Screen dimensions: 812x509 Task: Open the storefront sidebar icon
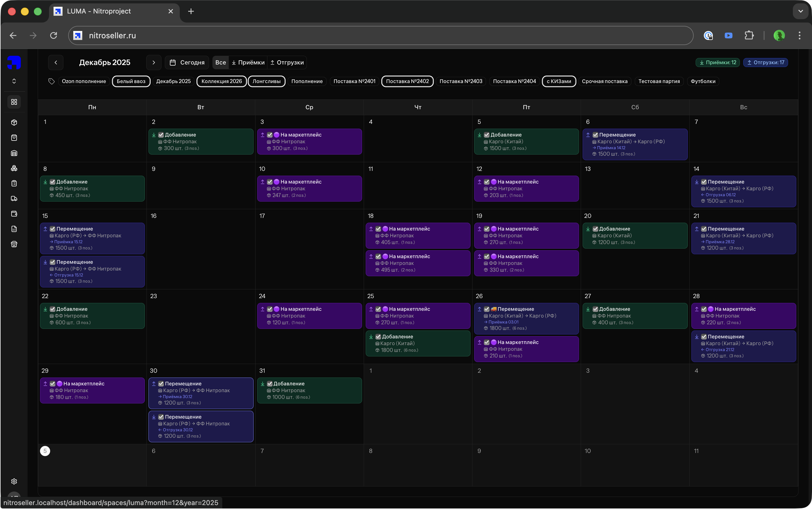pyautogui.click(x=14, y=244)
